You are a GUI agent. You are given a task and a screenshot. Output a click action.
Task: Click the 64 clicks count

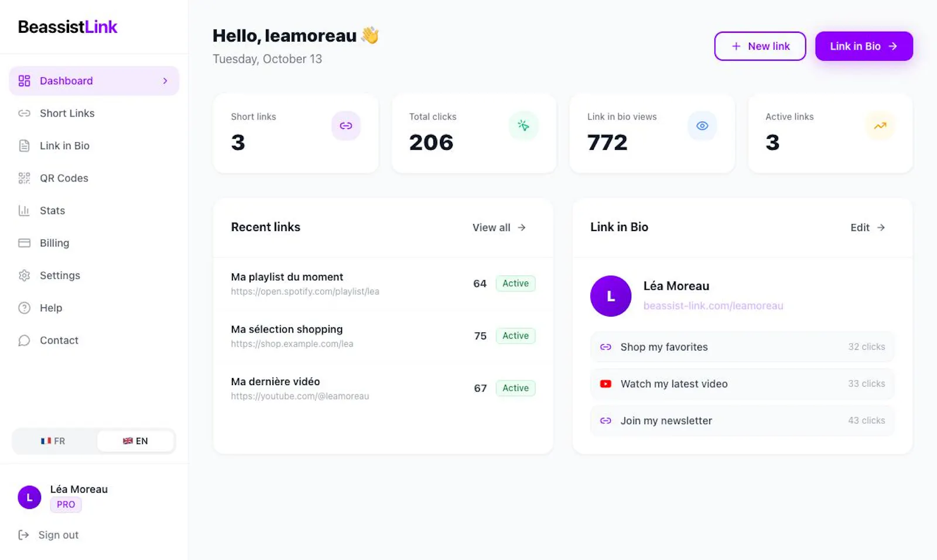pos(480,283)
